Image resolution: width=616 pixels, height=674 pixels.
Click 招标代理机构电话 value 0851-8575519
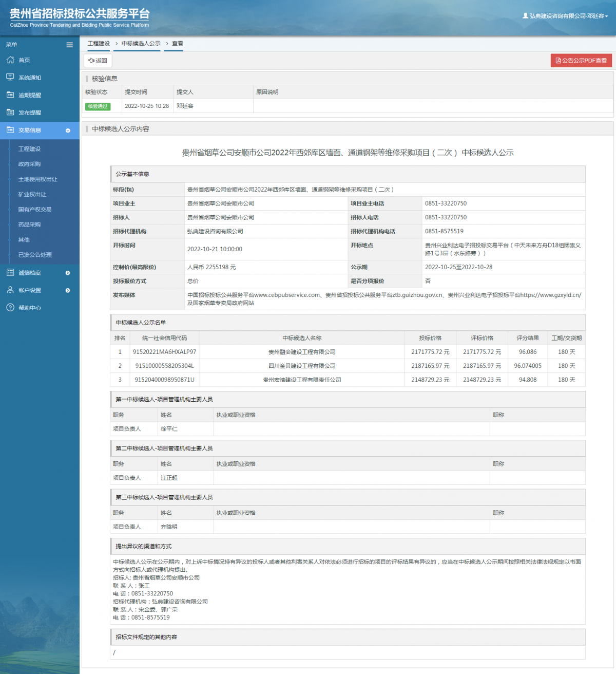(x=444, y=231)
